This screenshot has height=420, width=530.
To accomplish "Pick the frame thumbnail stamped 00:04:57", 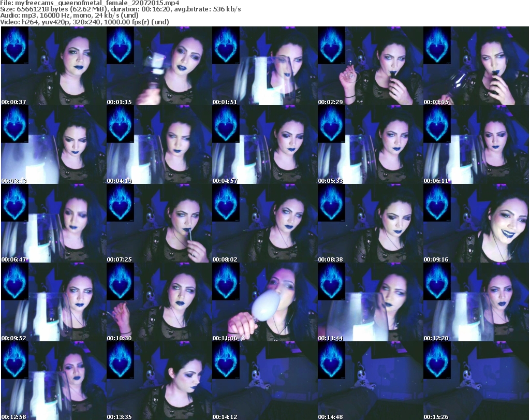I will [264, 144].
